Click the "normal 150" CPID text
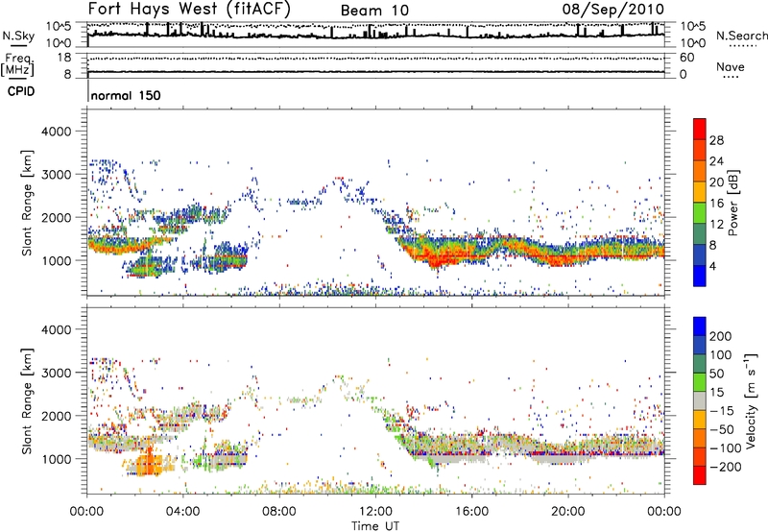The image size is (768, 532). click(x=126, y=95)
